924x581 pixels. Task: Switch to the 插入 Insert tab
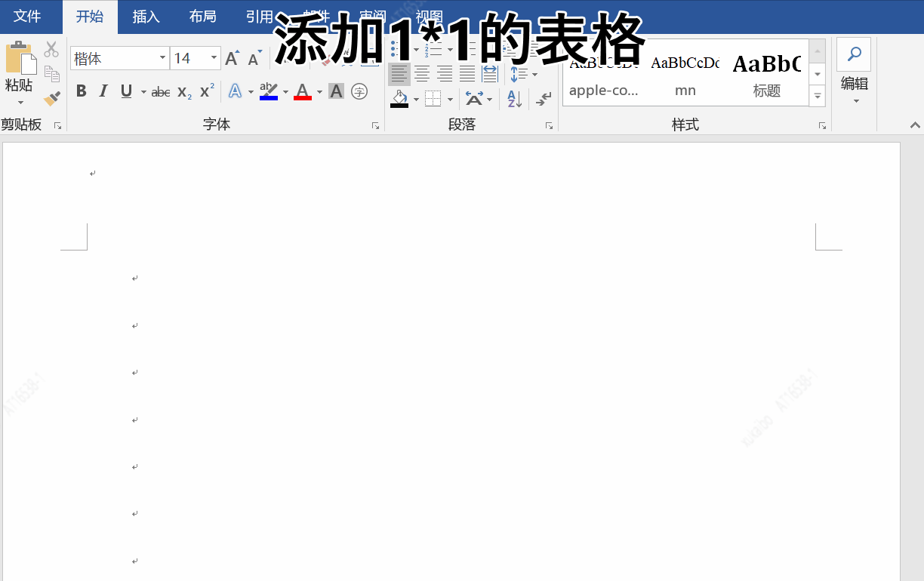(146, 17)
